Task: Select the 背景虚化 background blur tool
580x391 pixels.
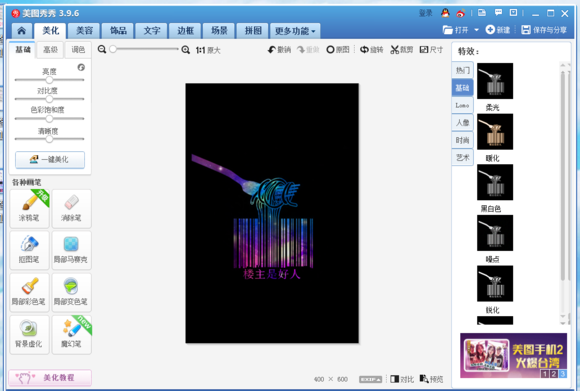Action: tap(29, 334)
